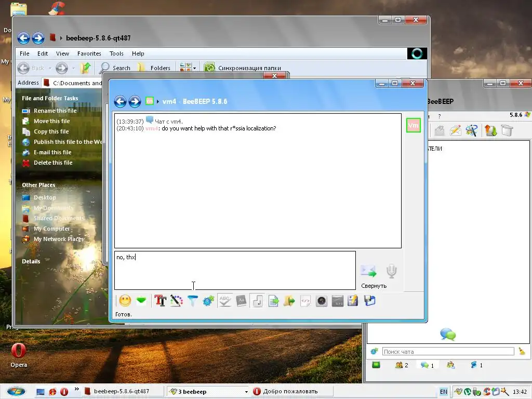Open the Edit menu in Explorer window
The height and width of the screenshot is (399, 532).
(x=43, y=54)
